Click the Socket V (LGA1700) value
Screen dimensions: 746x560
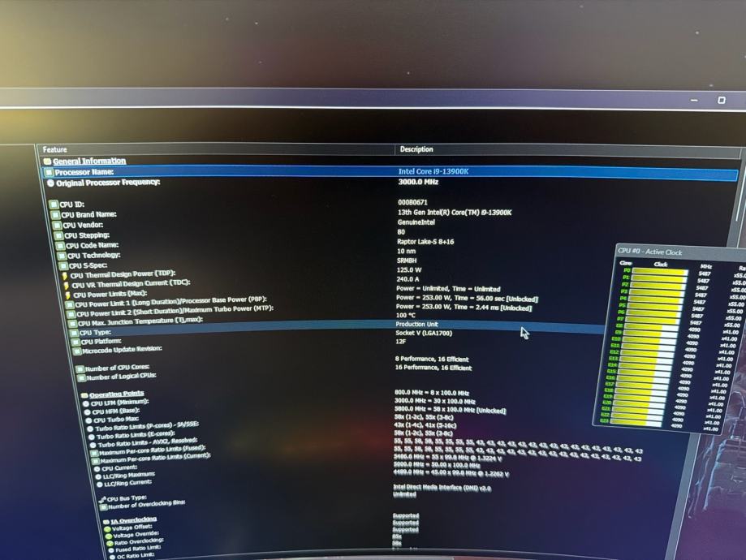424,333
